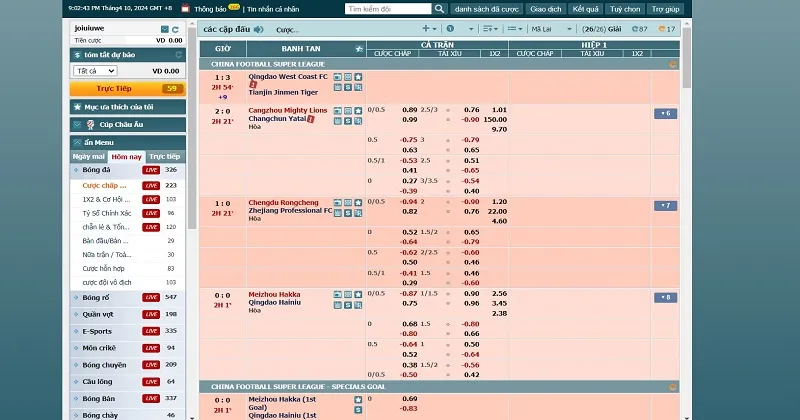
Task: Expand the +6 more bets for Cangzhou match
Action: 665,113
